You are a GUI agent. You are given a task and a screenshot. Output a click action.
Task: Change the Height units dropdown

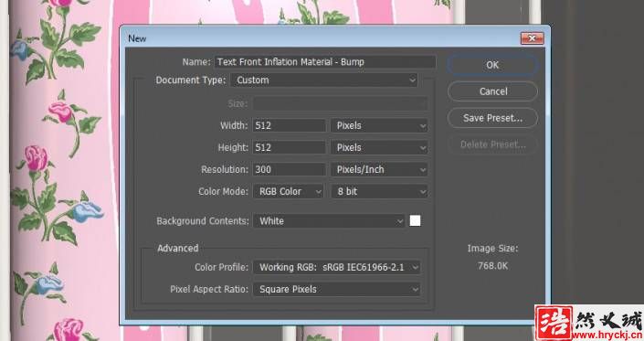[x=379, y=147]
